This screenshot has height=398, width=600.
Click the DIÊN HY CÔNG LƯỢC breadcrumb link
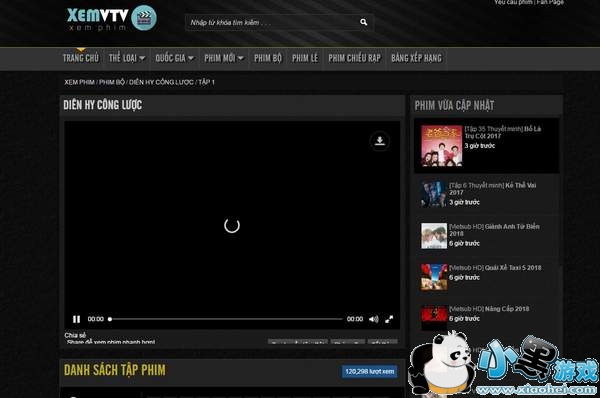161,82
